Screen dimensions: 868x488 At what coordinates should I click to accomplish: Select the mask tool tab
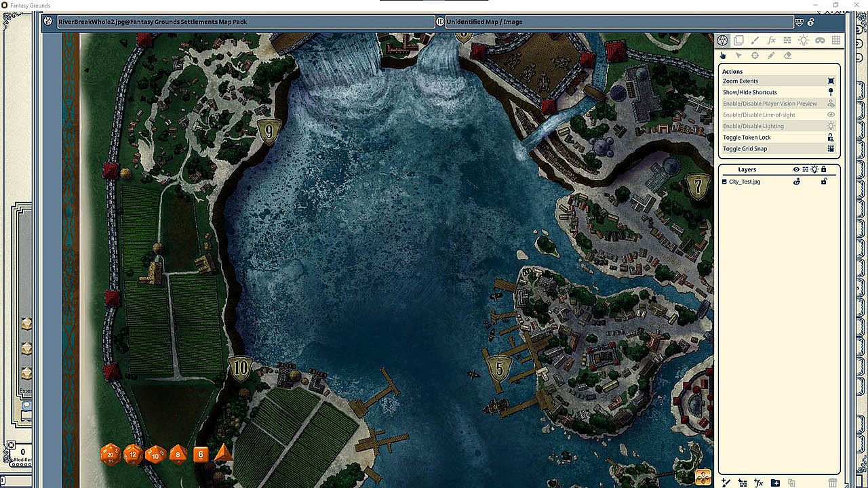(820, 41)
